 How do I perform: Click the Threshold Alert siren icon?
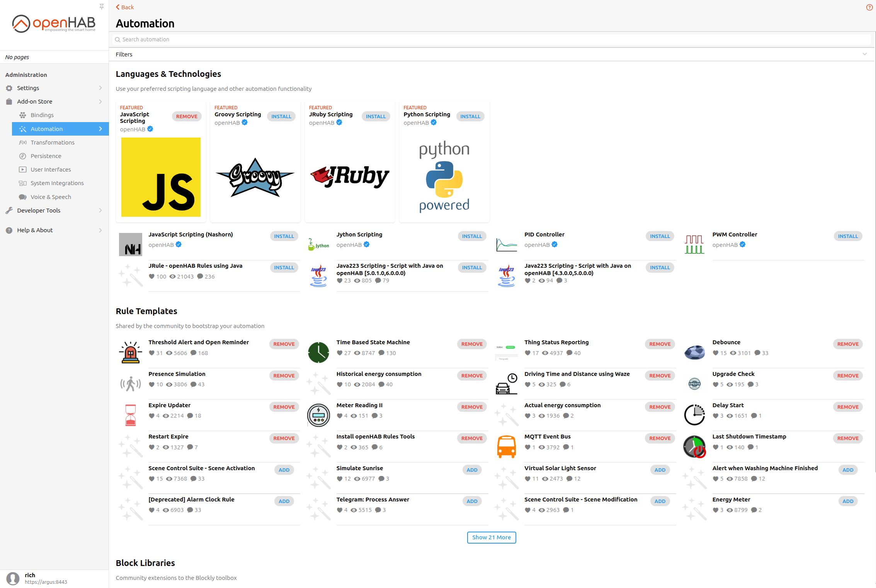point(131,352)
